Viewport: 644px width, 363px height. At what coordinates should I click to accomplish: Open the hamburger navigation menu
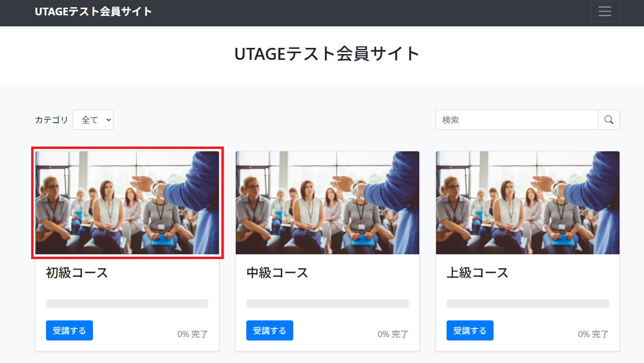tap(605, 11)
